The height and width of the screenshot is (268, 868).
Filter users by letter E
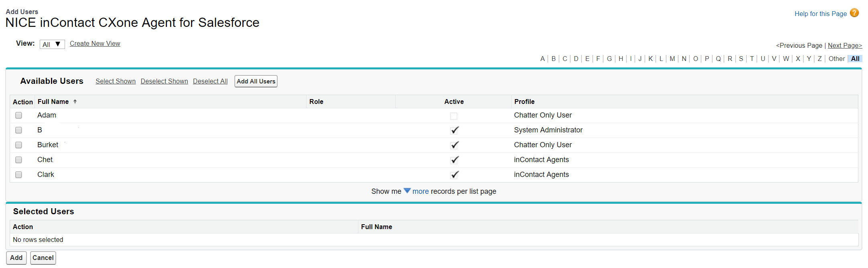tap(587, 59)
